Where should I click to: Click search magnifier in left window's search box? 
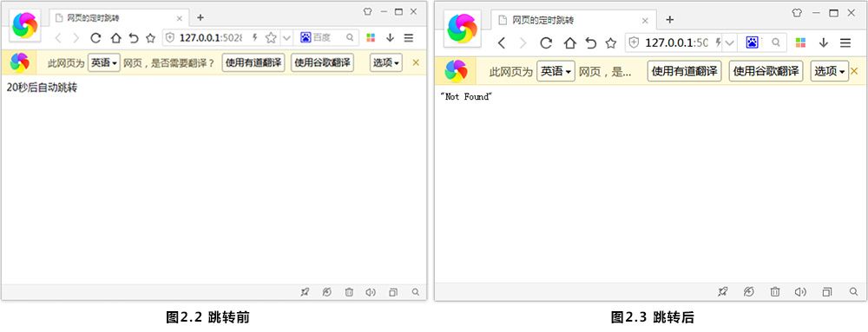[350, 37]
